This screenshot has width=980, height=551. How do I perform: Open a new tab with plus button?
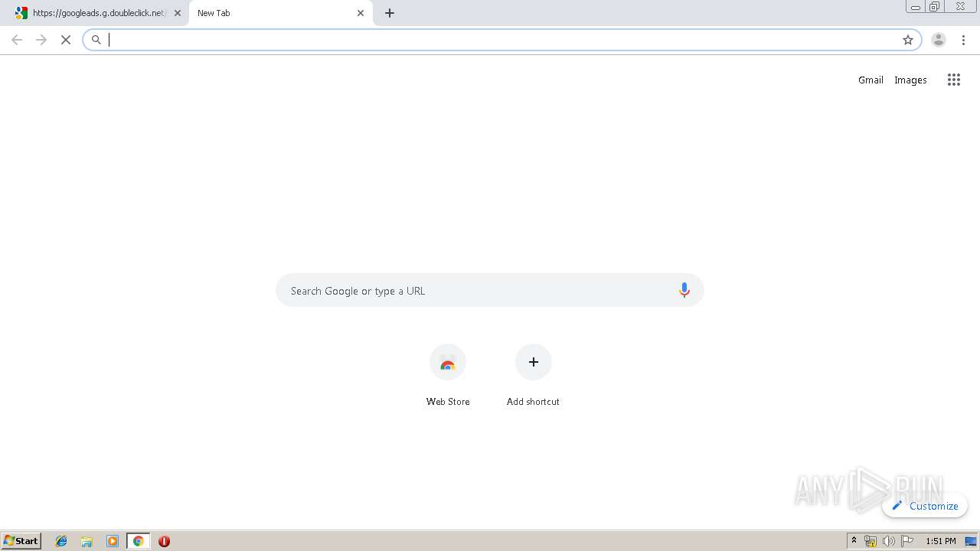pos(390,13)
